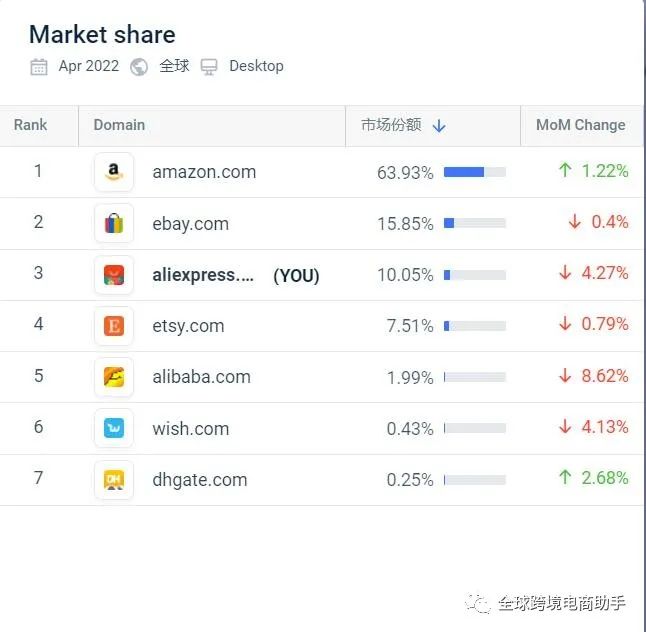Screen dimensions: 646x632
Task: Click the dhgate.com yellow icon
Action: 114,480
